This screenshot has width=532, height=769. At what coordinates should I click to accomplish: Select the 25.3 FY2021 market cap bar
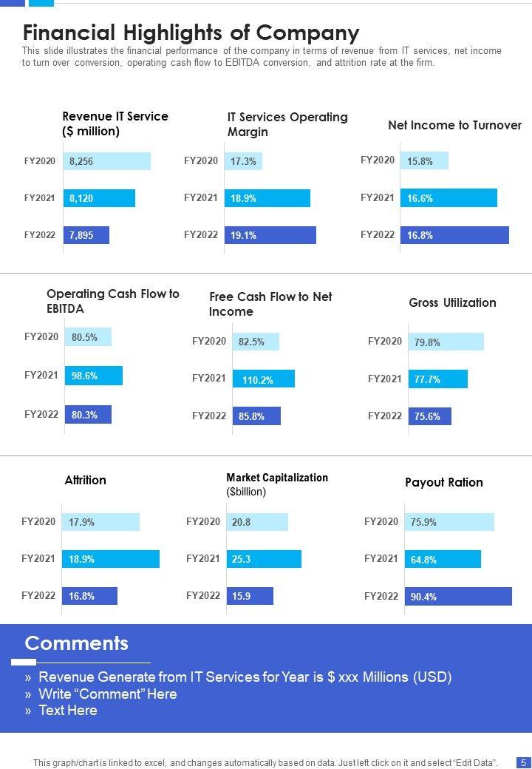coord(264,559)
